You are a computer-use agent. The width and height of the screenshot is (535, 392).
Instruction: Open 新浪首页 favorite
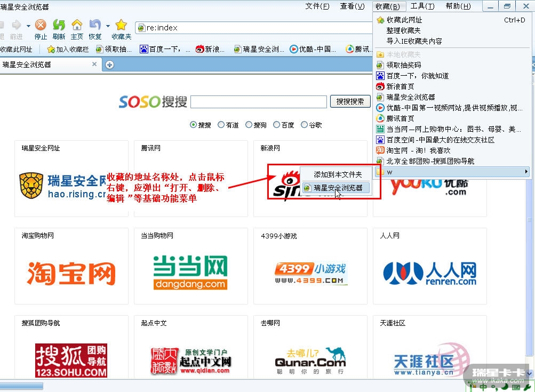click(x=452, y=86)
